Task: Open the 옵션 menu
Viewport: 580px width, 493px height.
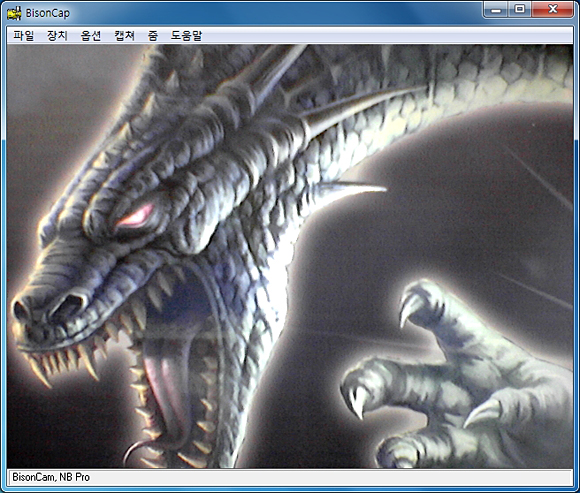Action: point(91,36)
